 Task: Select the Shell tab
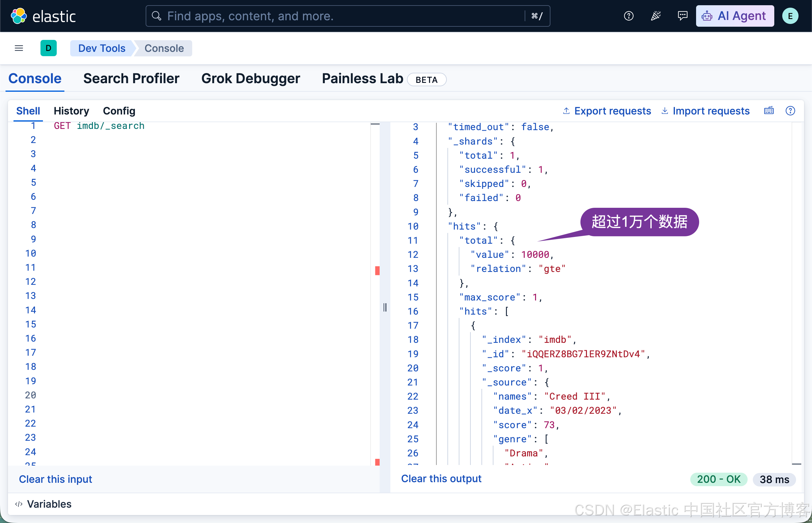coord(28,111)
